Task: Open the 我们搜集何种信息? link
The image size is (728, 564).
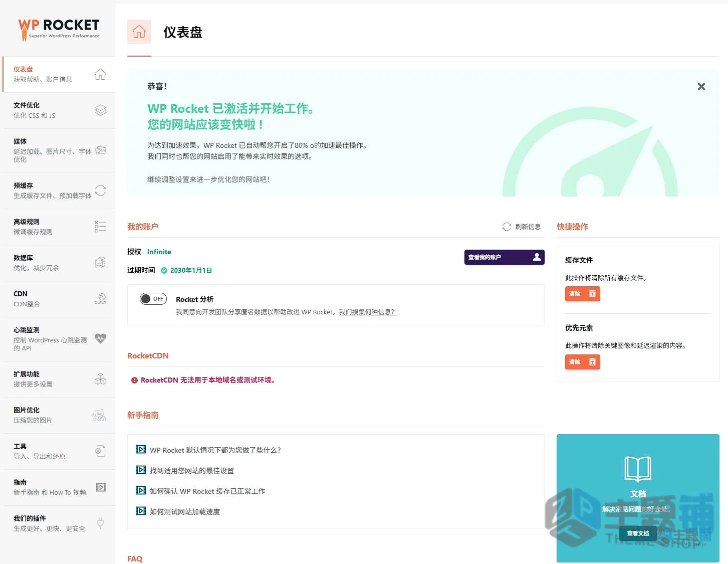Action: click(368, 312)
